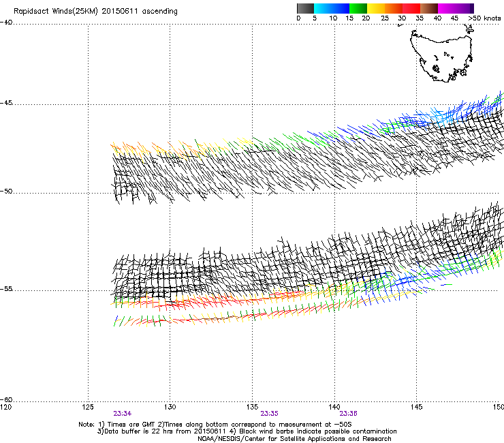The height and width of the screenshot is (443, 504).
Task: Click the legend label '25' under color bar
Action: click(x=385, y=18)
